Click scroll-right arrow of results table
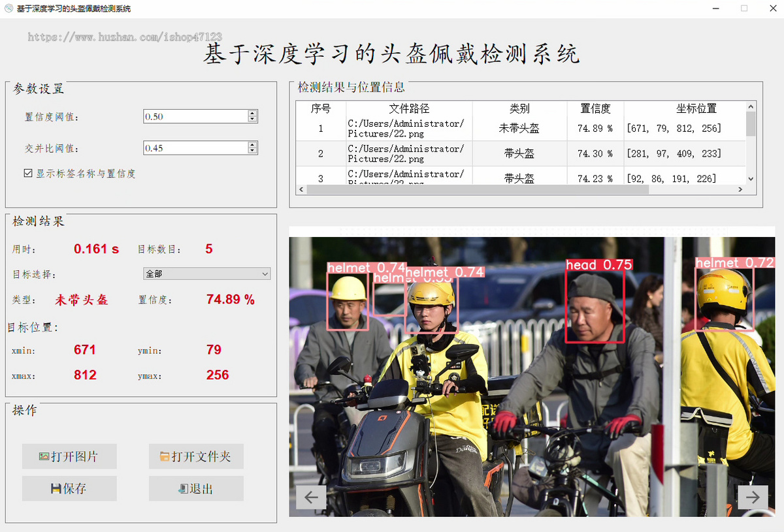 tap(740, 189)
